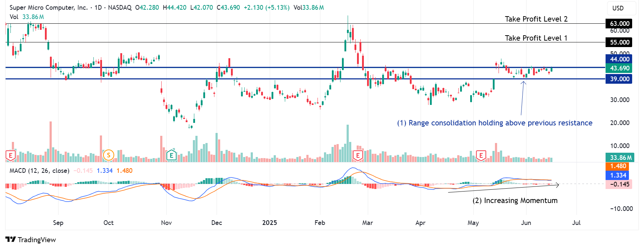Click the blue 1.334 axis label
The image size is (644, 249).
point(617,175)
